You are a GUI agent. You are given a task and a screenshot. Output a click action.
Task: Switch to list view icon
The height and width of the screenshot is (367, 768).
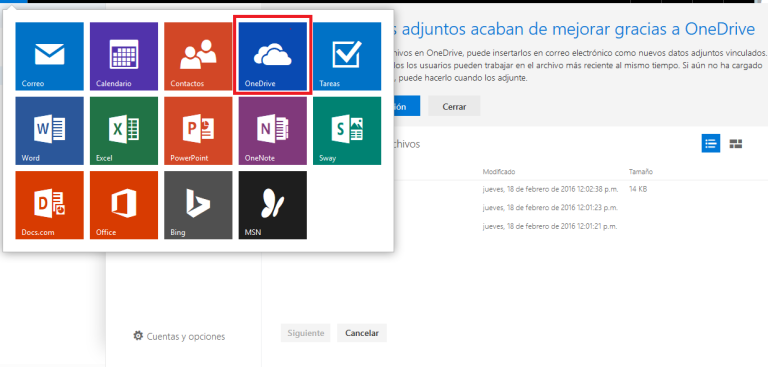coord(711,144)
